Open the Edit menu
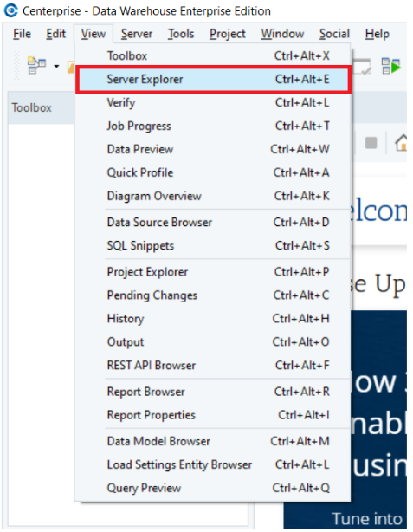This screenshot has width=413, height=532. tap(56, 34)
